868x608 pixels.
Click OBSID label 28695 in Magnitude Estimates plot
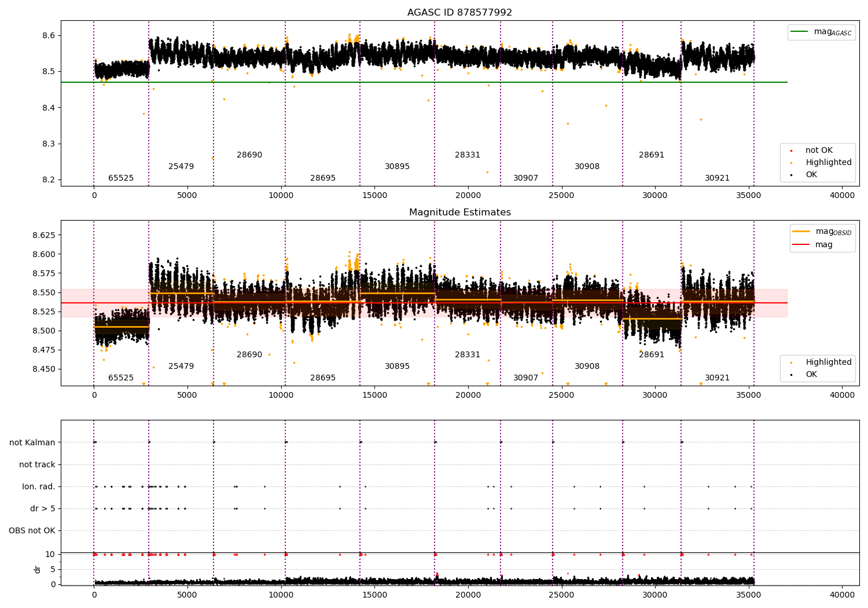pos(323,378)
